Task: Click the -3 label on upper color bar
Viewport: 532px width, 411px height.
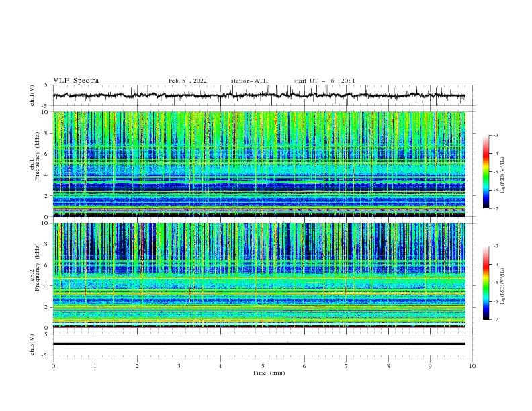Action: point(495,135)
